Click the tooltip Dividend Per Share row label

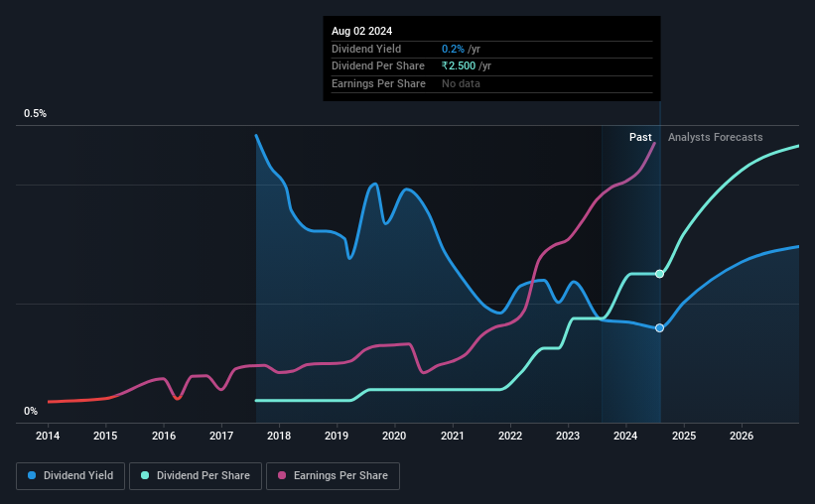pyautogui.click(x=378, y=66)
